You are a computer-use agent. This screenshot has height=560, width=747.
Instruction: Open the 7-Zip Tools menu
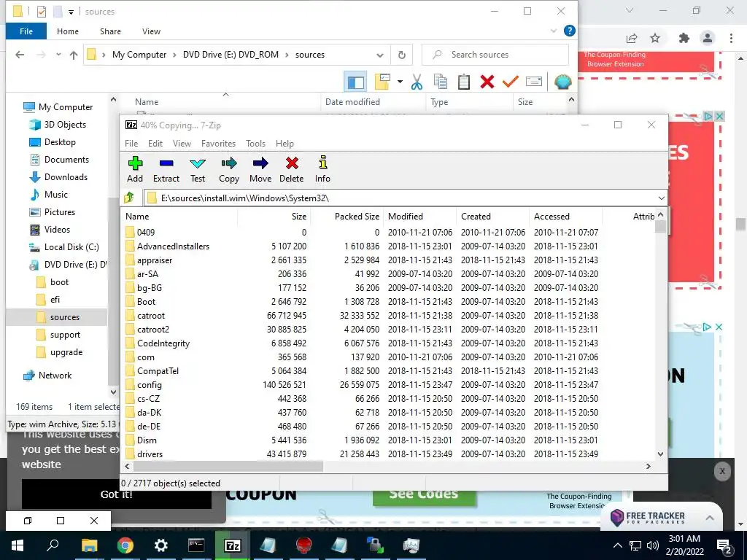(256, 144)
